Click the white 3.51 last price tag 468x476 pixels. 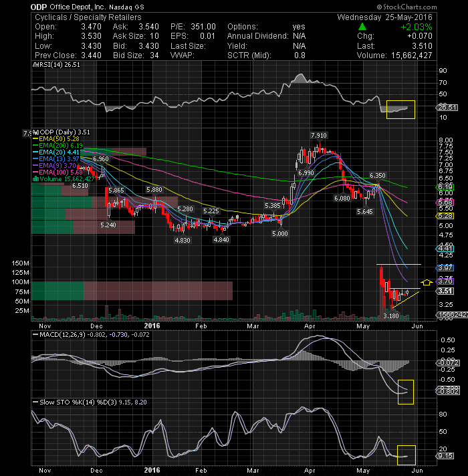coord(445,291)
